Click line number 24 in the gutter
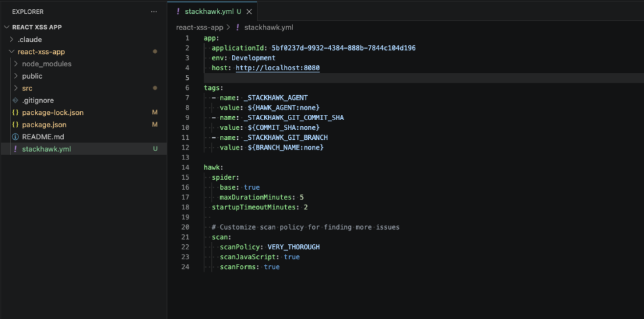This screenshot has height=319, width=644. (185, 267)
